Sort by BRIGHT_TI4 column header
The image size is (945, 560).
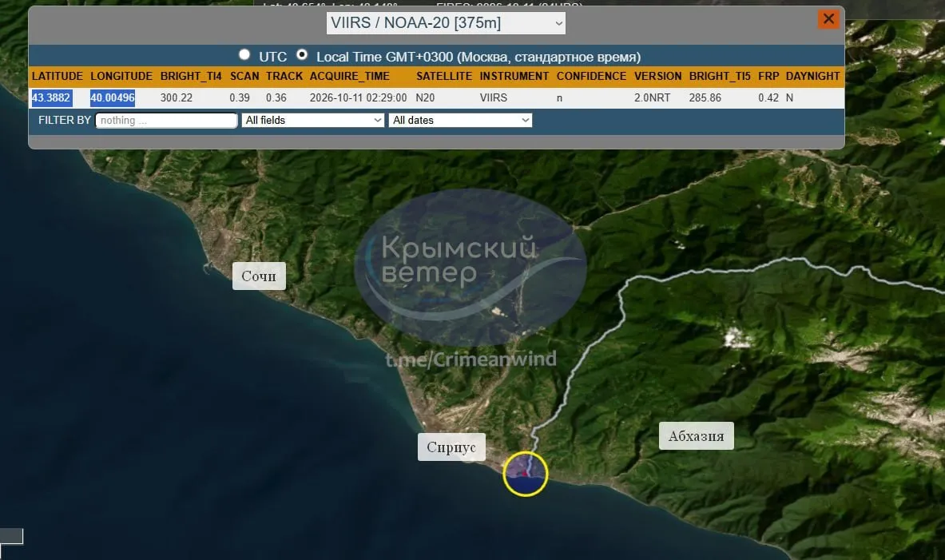[x=191, y=76]
